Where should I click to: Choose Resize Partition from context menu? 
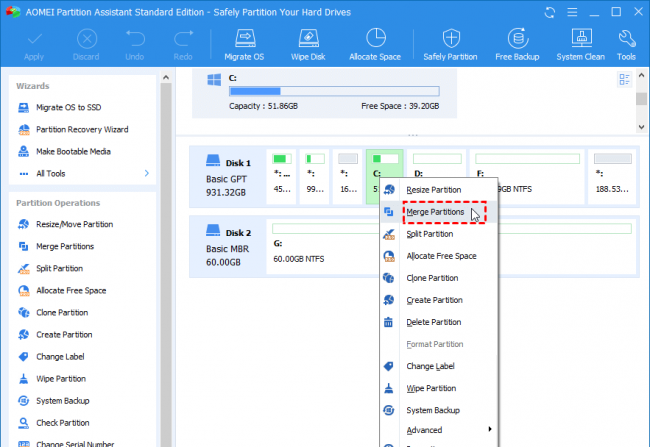click(x=439, y=190)
